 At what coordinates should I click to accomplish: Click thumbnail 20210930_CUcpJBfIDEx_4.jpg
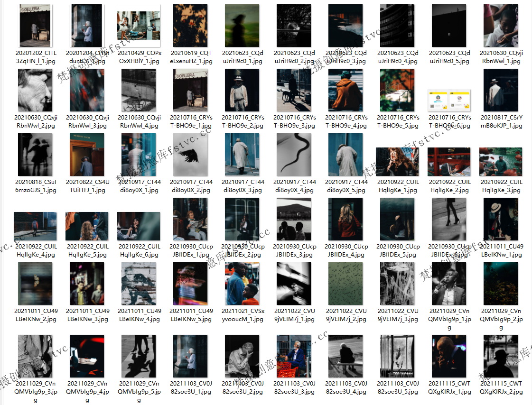click(345, 219)
